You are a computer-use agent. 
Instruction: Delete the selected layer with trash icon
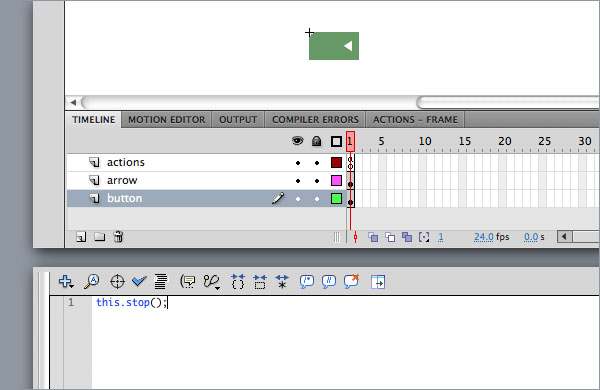pos(118,237)
